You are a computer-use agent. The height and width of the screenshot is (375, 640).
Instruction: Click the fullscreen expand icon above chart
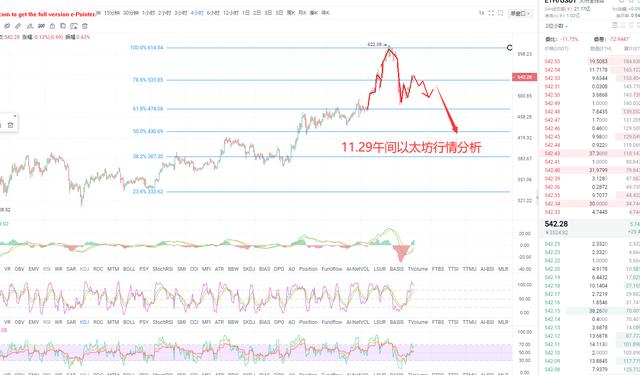click(x=491, y=13)
